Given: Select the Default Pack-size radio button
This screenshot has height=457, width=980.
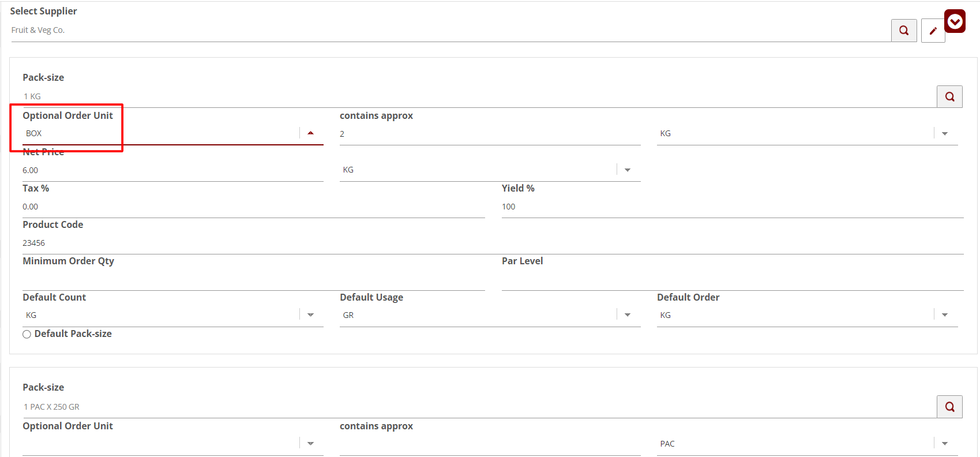Looking at the screenshot, I should tap(27, 334).
